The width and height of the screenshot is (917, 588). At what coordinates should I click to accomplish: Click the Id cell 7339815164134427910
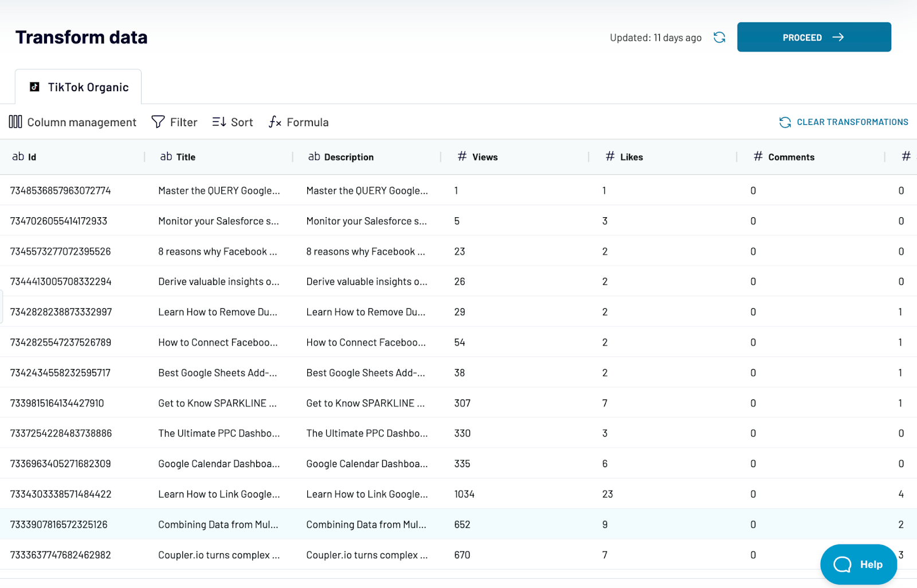57,403
